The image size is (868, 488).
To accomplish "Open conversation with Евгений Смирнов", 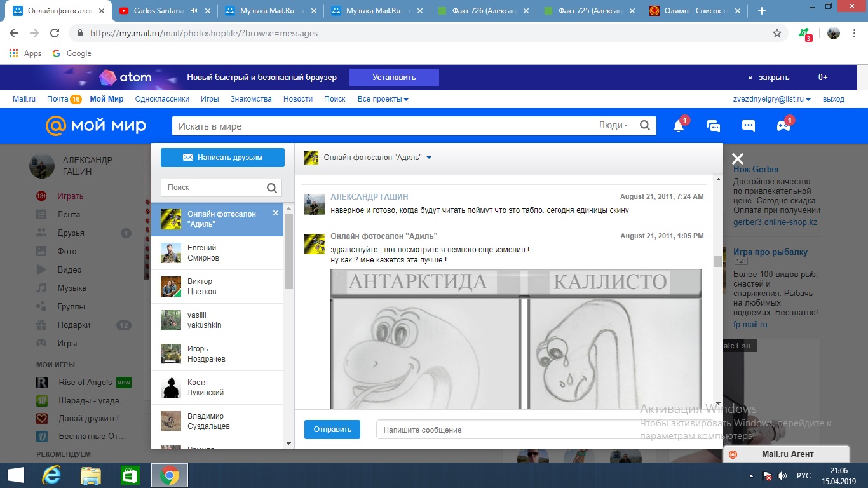I will (x=217, y=253).
